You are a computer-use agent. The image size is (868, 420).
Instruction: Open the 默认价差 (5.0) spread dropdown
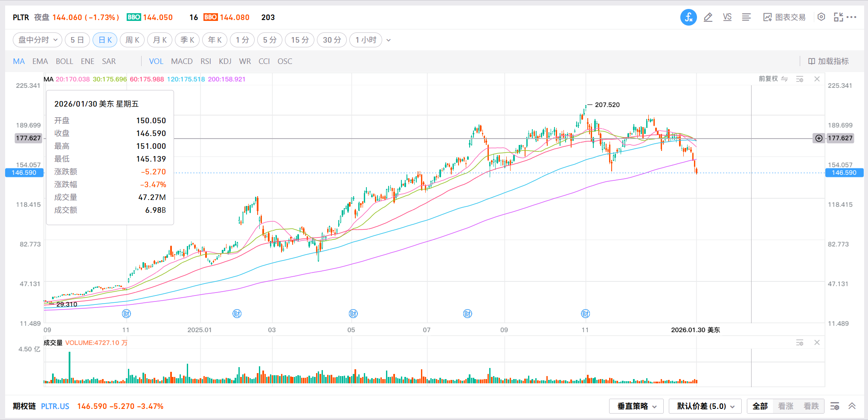pos(705,406)
